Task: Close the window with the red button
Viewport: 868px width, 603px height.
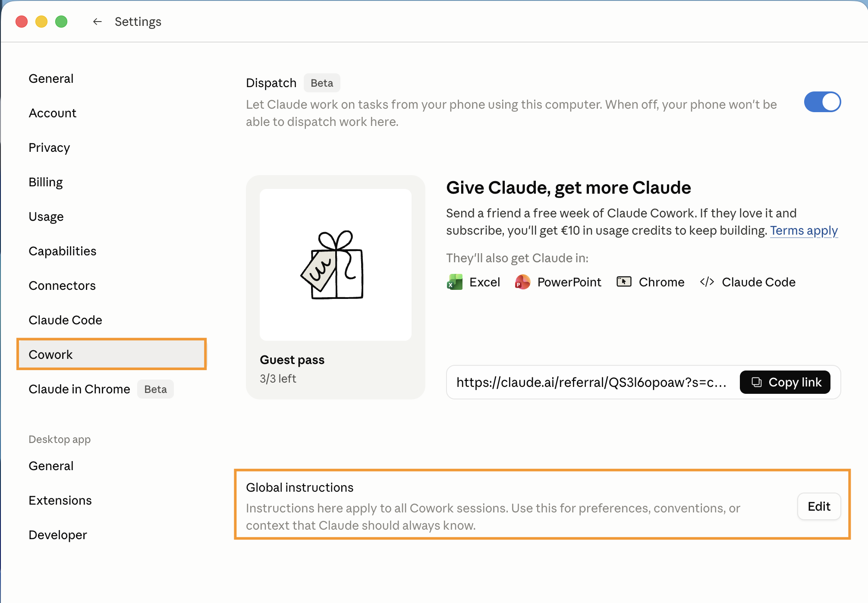Action: (x=22, y=22)
